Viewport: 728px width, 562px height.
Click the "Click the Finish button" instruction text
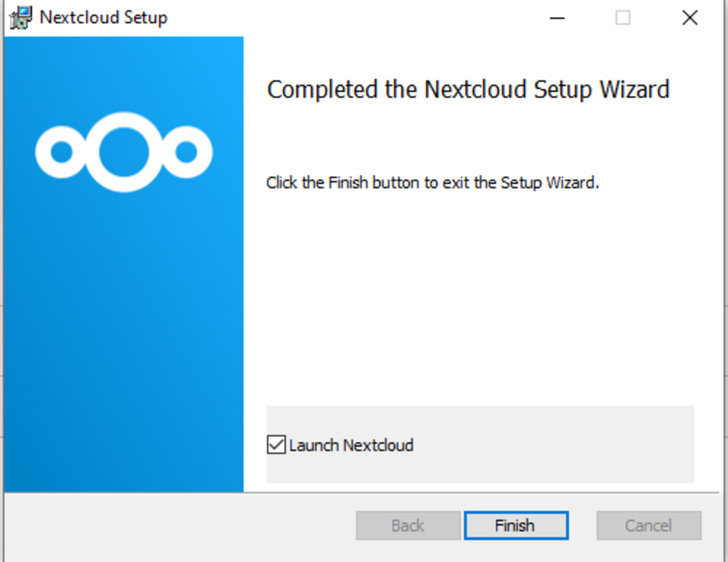(433, 183)
